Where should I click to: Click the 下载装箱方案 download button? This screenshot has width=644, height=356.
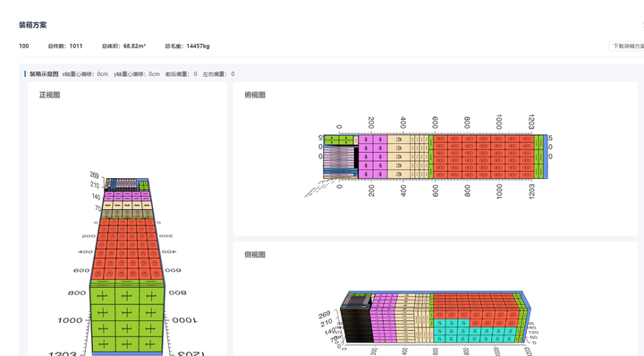click(x=627, y=46)
